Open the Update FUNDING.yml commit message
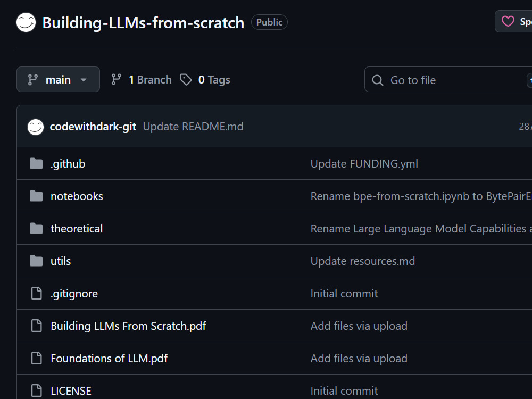 tap(364, 163)
